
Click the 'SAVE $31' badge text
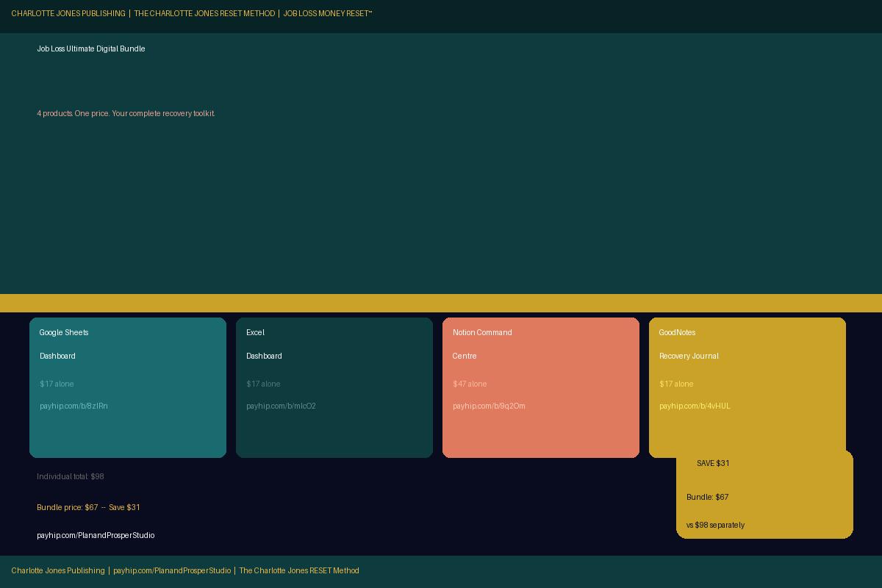click(713, 463)
